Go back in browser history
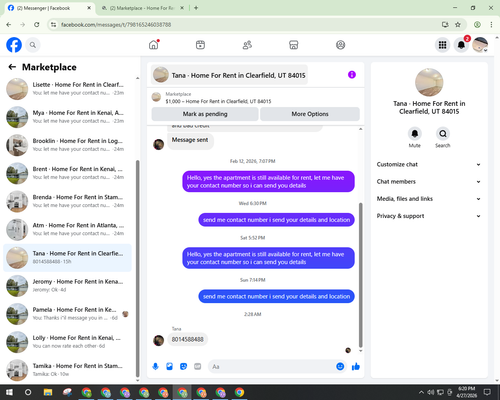 tap(9, 25)
